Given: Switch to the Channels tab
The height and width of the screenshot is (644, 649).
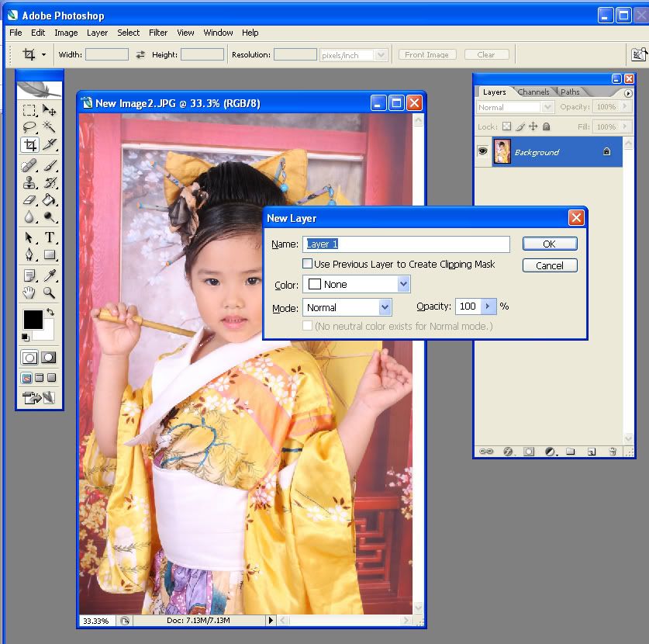Looking at the screenshot, I should pyautogui.click(x=533, y=92).
